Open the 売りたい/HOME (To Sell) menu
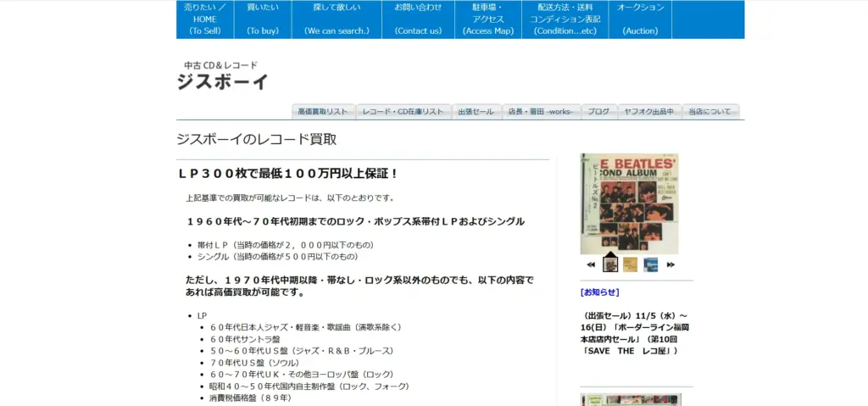Image resolution: width=868 pixels, height=406 pixels. (x=204, y=19)
